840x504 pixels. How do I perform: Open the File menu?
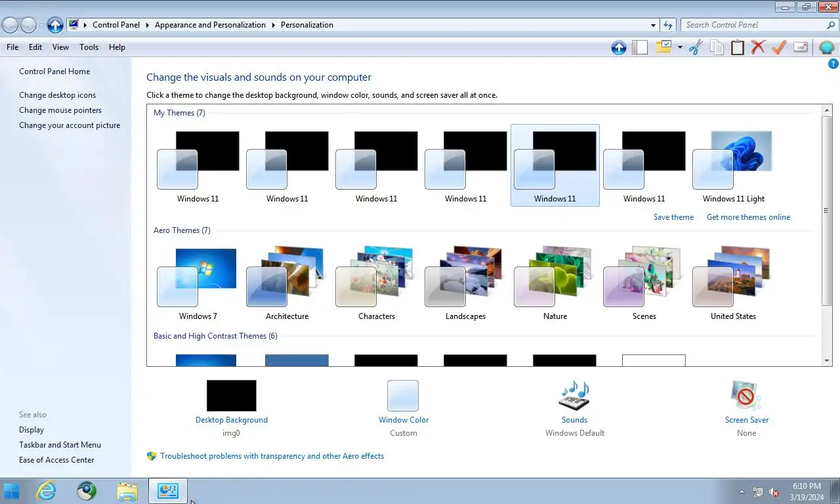(x=12, y=47)
